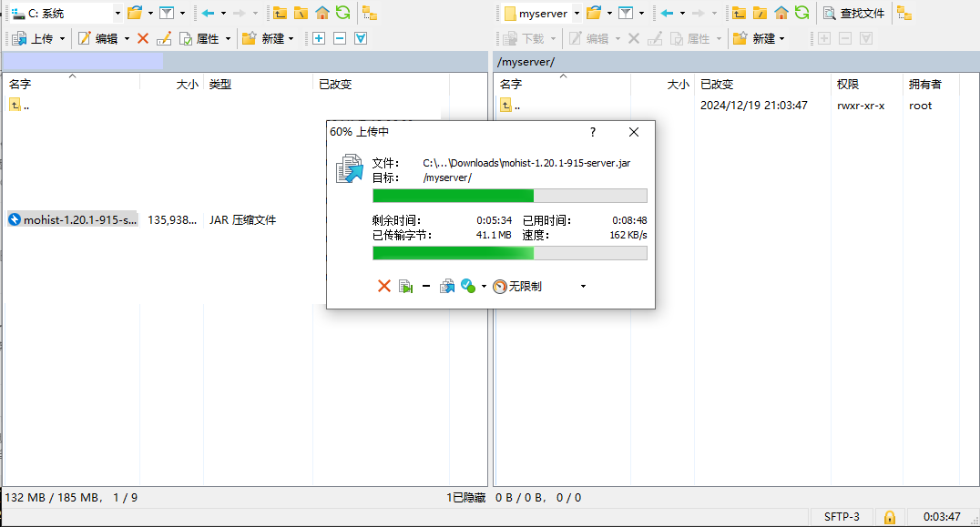
Task: Sort remote files by 权限 column
Action: click(848, 84)
